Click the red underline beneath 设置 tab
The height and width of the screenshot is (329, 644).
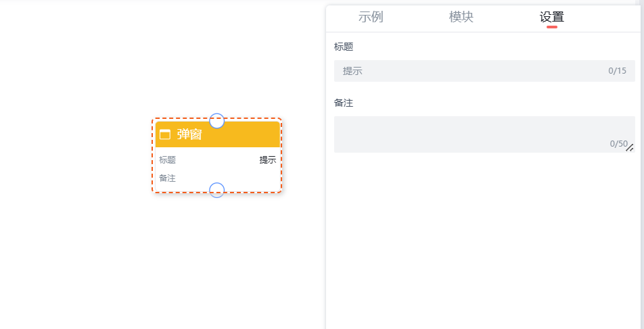click(552, 27)
